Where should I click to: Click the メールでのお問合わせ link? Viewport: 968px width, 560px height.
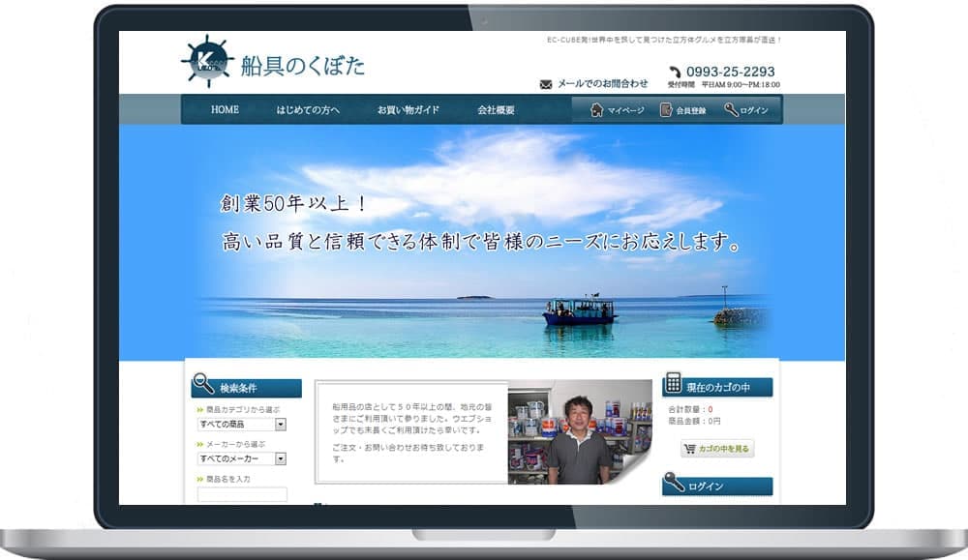click(602, 84)
